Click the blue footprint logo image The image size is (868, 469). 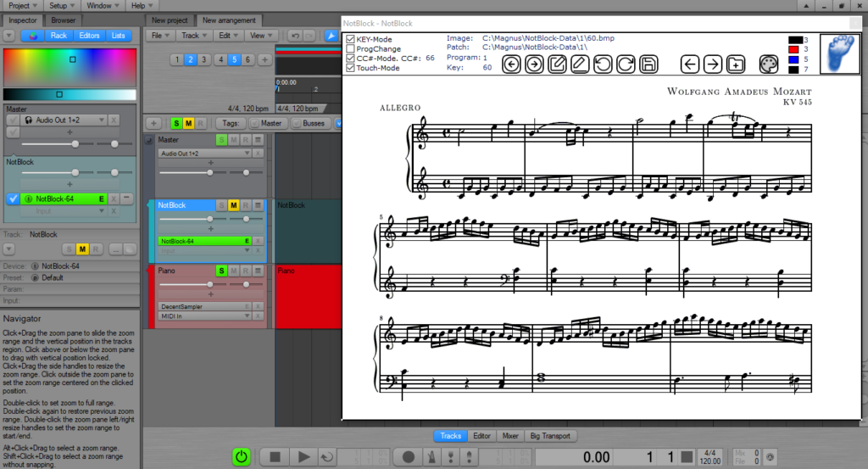coord(840,53)
